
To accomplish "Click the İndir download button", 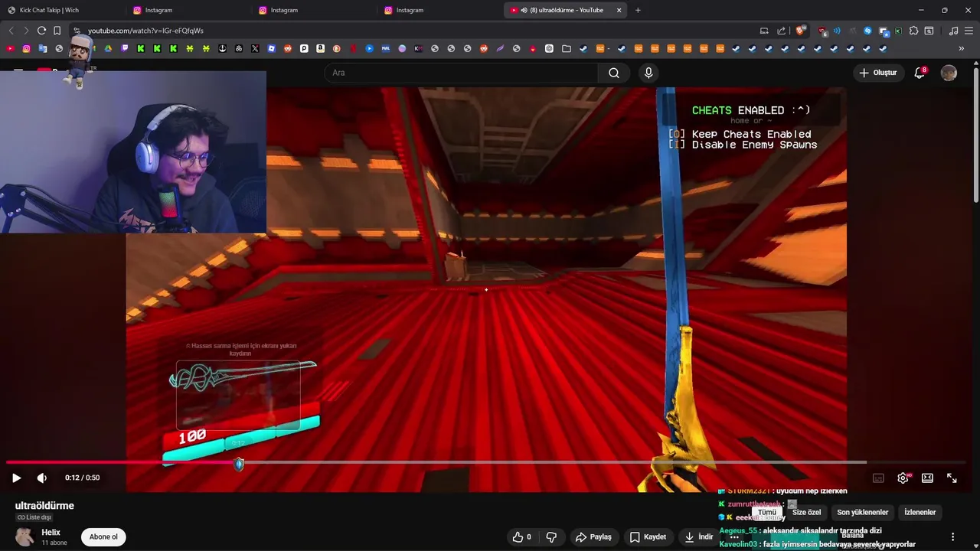I will pos(698,536).
